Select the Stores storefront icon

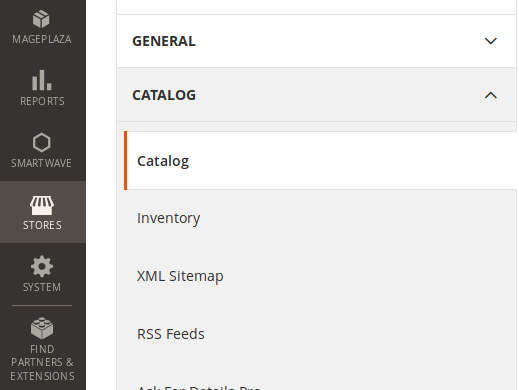[x=42, y=205]
